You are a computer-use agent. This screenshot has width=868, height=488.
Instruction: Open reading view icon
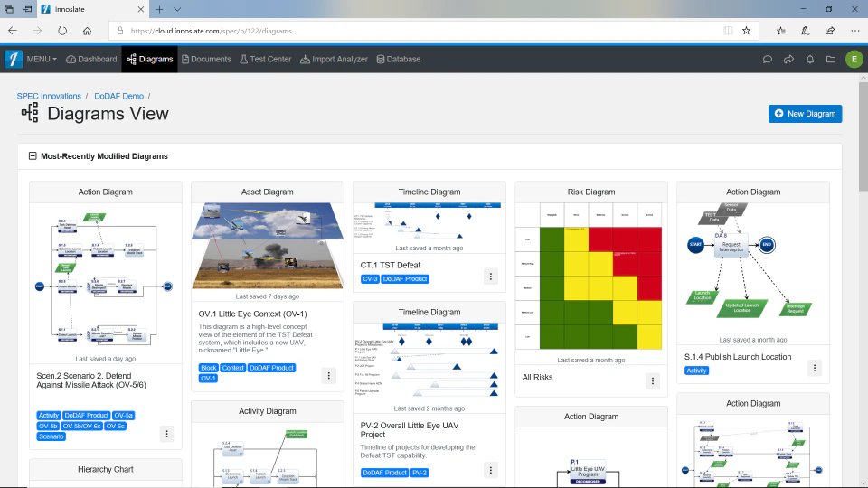click(728, 31)
